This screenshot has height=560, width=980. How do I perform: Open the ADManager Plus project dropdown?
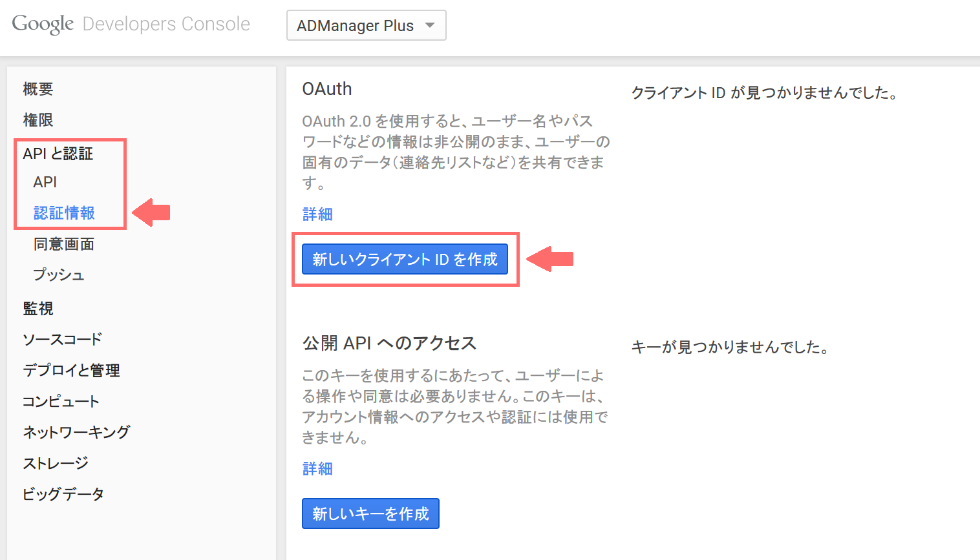click(366, 25)
